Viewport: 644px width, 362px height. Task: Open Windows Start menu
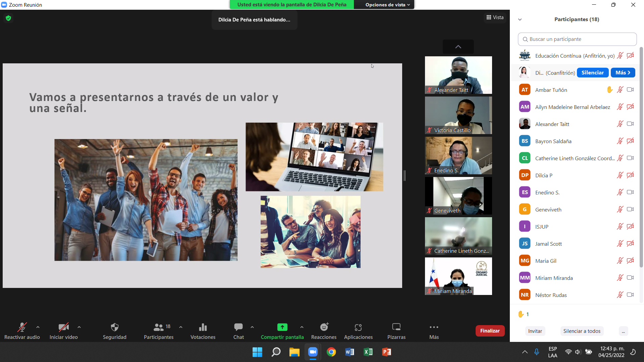[257, 352]
